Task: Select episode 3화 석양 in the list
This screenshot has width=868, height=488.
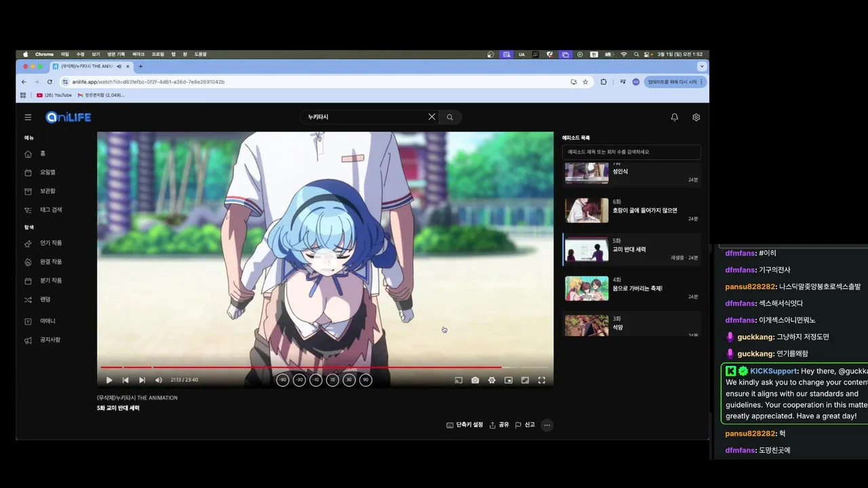Action: [631, 325]
